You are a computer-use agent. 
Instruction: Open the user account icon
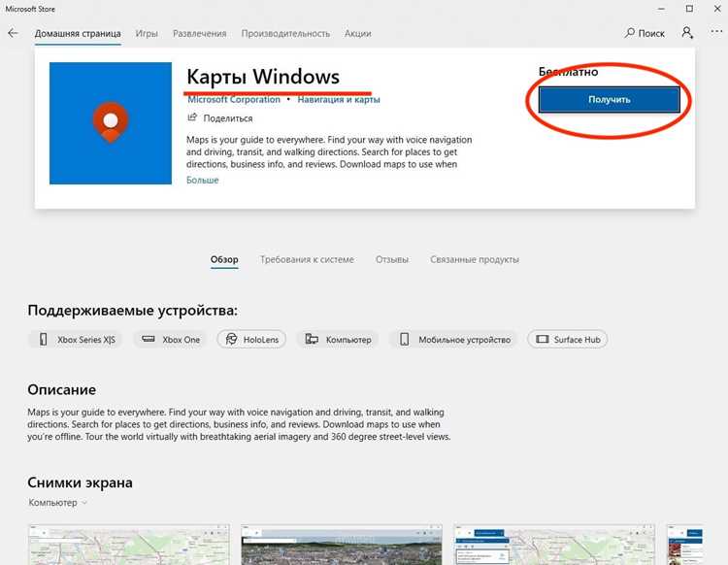[x=687, y=32]
